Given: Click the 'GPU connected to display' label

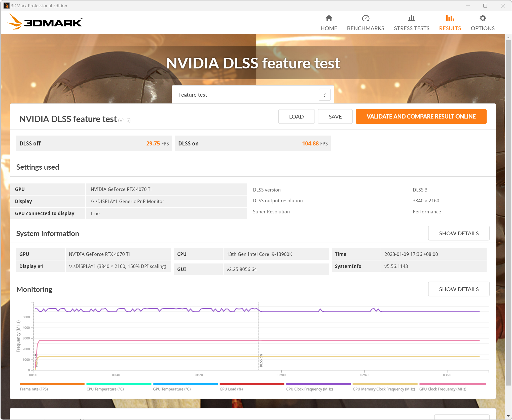Looking at the screenshot, I should [45, 213].
